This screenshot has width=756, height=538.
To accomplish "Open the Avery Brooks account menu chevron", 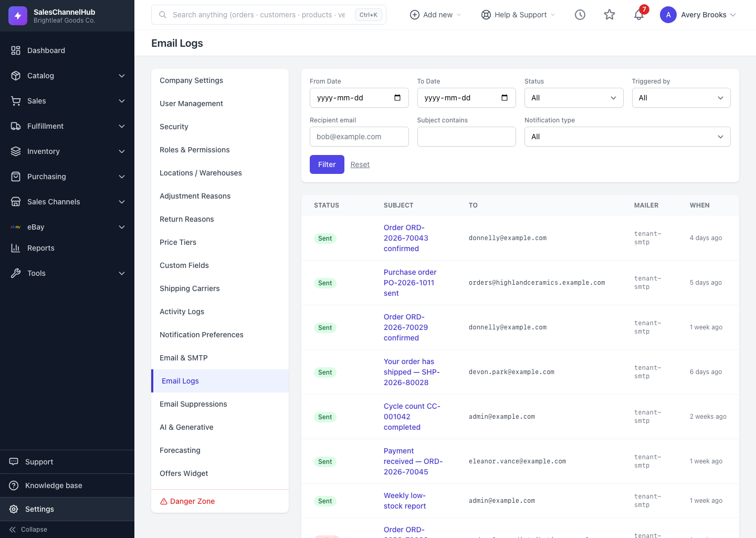I will click(733, 15).
